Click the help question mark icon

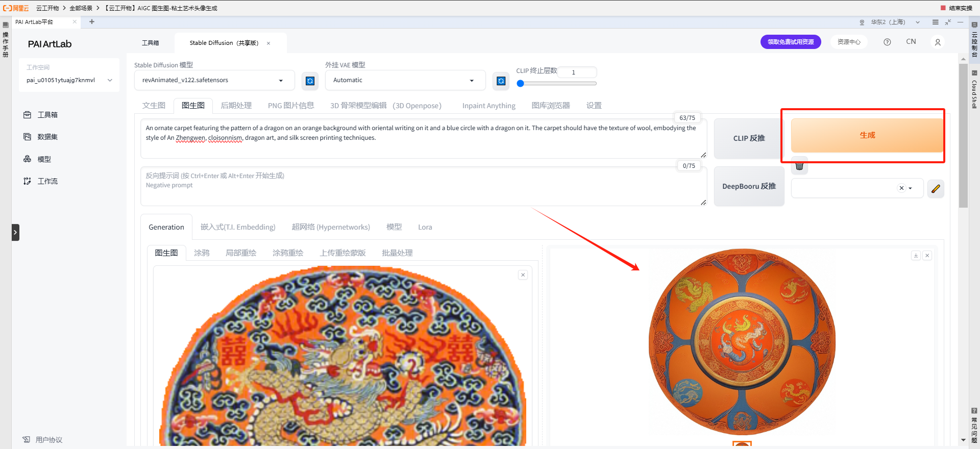[x=887, y=42]
